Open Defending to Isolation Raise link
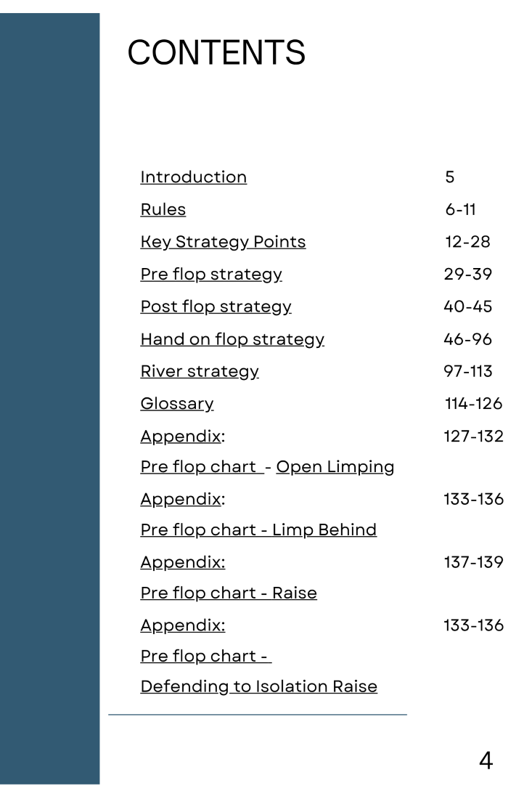The image size is (532, 799). point(259,686)
